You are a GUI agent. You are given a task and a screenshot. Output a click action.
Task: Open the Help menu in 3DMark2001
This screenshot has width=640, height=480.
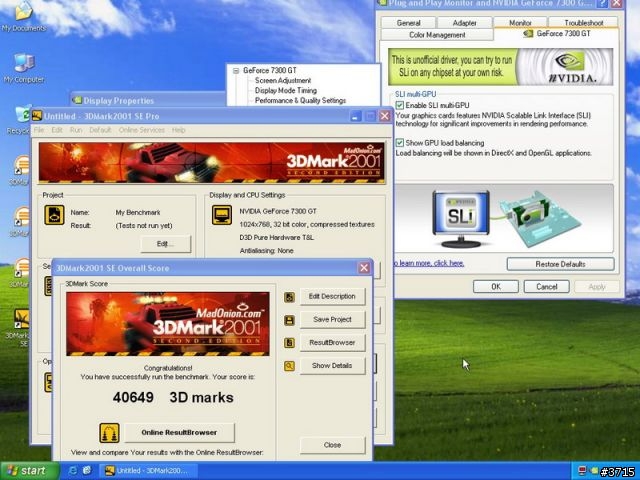[x=178, y=130]
